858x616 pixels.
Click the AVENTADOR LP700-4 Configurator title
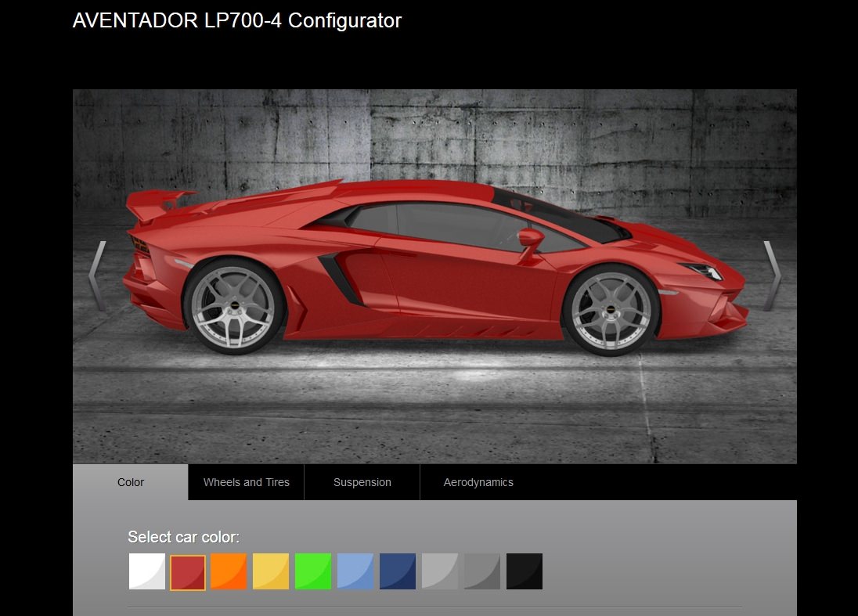(237, 21)
